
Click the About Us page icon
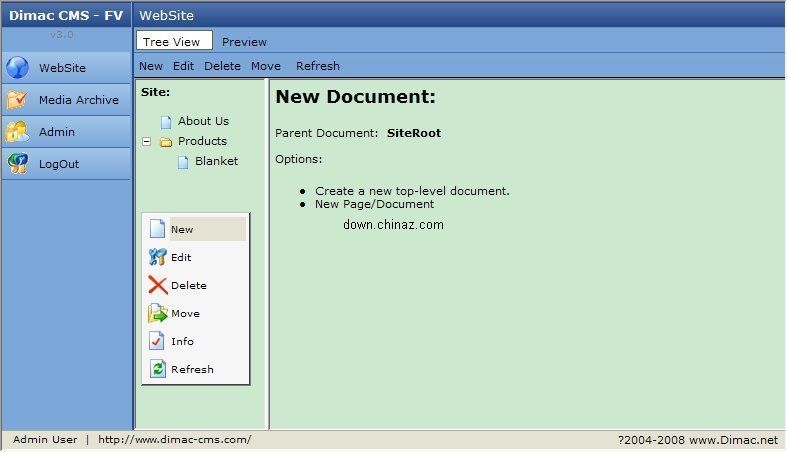tap(166, 122)
